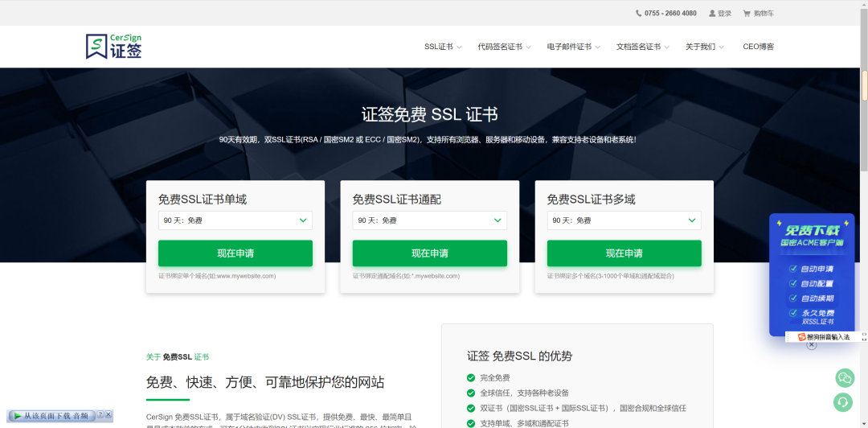Click the shopping cart icon
Viewport: 868px width, 428px height.
click(746, 14)
